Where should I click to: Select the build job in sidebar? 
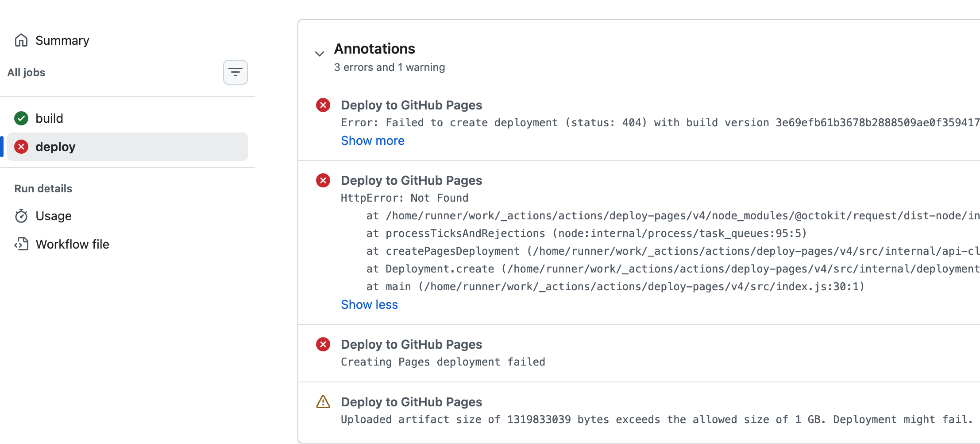pos(49,118)
